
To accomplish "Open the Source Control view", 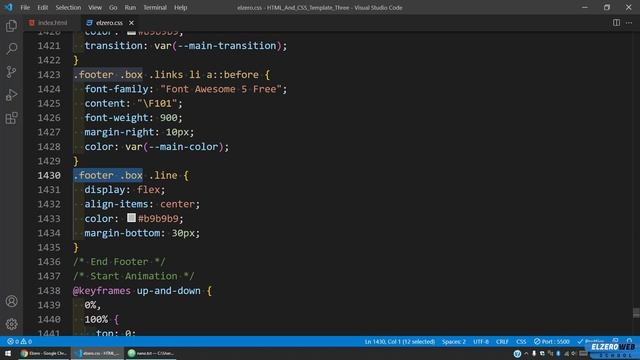I will (11, 72).
